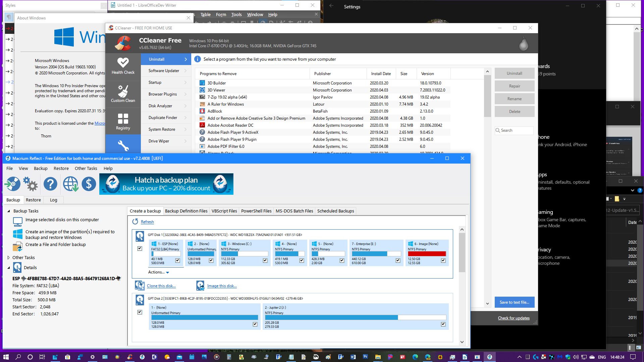
Task: Open Macrium settings gears icon
Action: [x=31, y=184]
